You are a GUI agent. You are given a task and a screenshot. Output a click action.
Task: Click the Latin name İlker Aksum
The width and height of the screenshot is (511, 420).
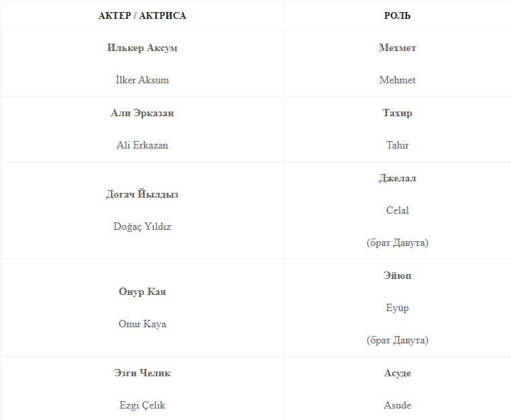pos(142,80)
